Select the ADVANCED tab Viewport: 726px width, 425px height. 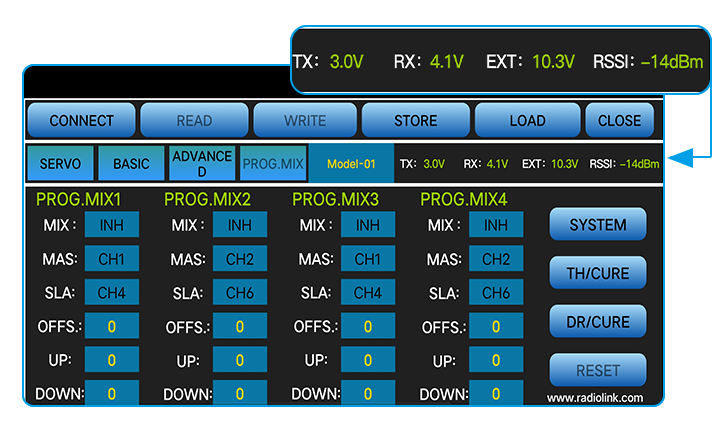[201, 163]
